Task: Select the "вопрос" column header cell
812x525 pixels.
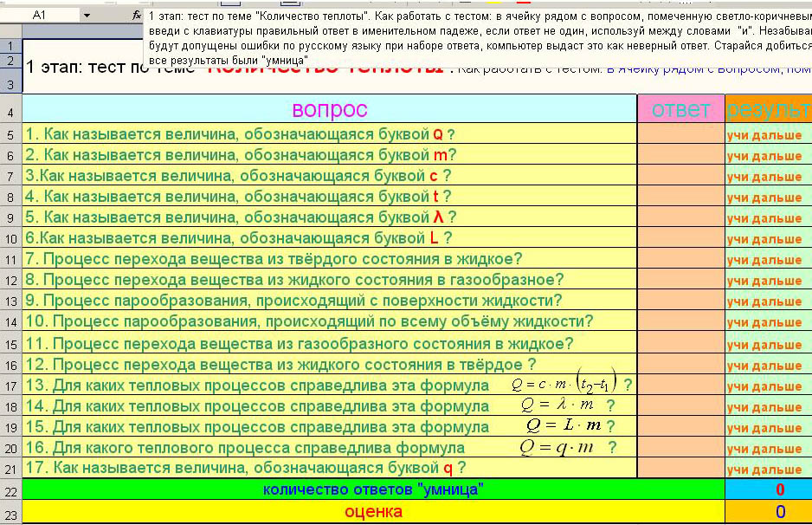Action: [329, 110]
